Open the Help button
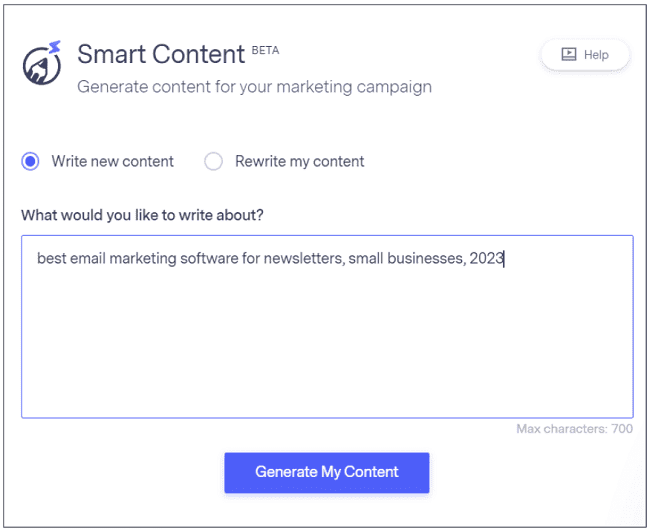This screenshot has width=650, height=532. pos(585,55)
